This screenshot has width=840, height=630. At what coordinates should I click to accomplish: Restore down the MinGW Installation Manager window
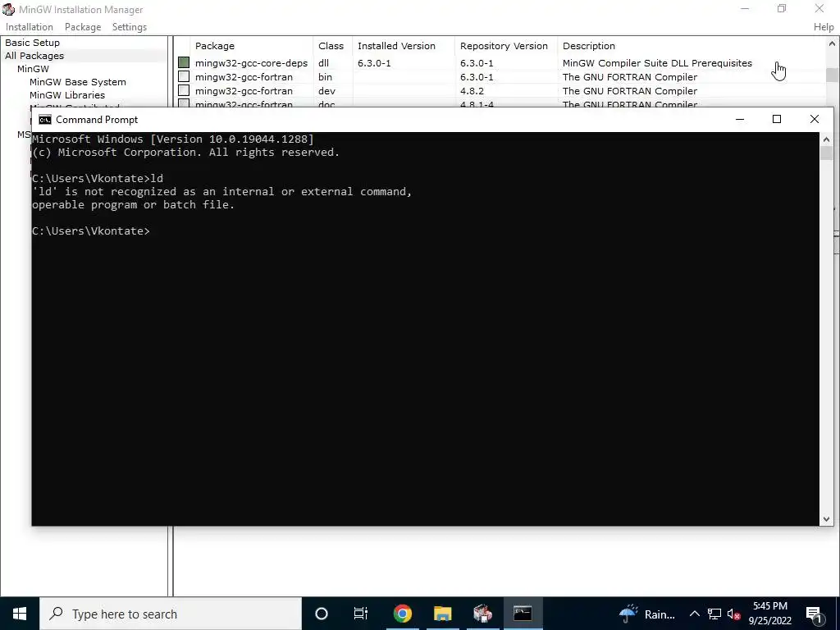tap(782, 8)
